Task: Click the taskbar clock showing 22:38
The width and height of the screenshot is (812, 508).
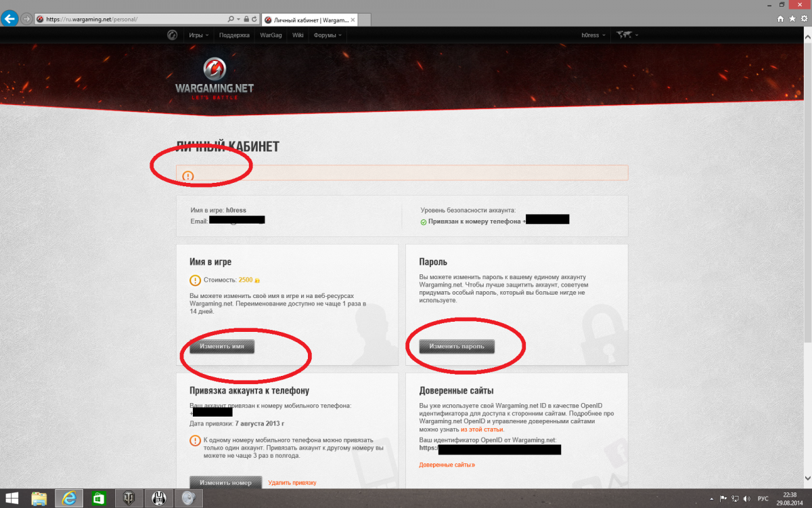Action: (790, 494)
